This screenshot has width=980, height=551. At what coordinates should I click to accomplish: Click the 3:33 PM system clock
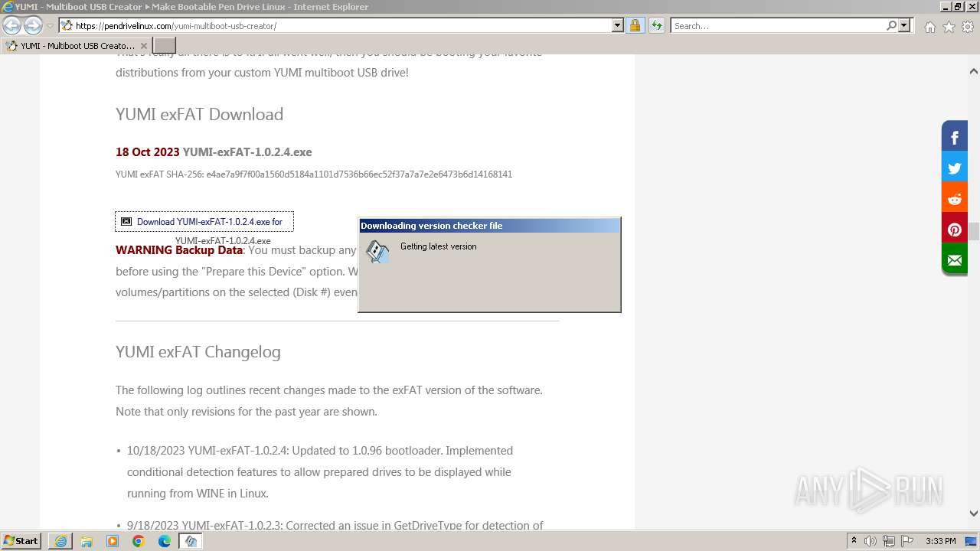pyautogui.click(x=941, y=541)
